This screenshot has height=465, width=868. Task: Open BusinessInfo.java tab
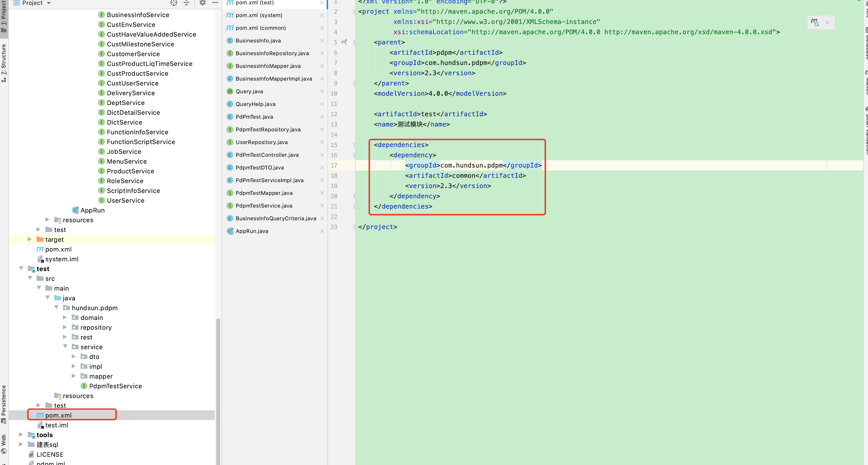(x=258, y=41)
